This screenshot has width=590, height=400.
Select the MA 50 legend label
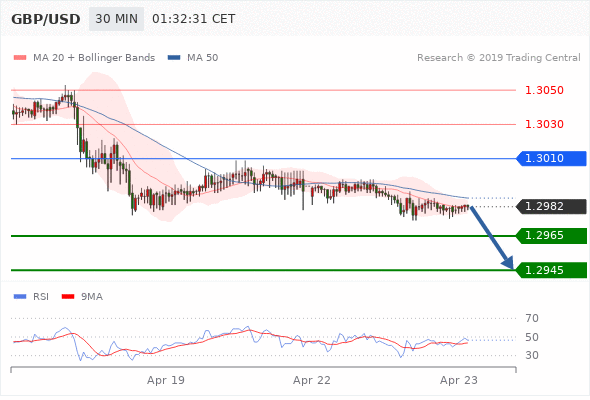pos(202,58)
